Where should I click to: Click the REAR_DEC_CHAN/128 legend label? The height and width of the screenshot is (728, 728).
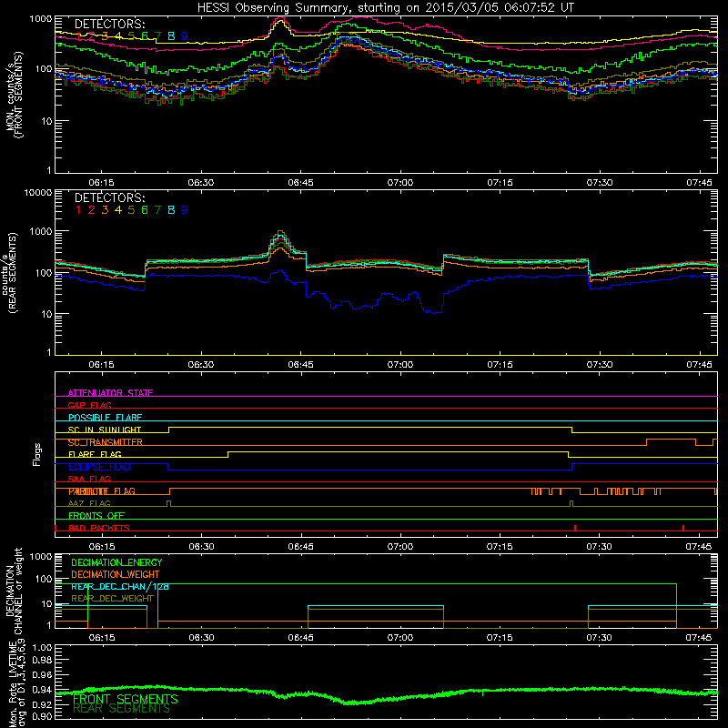(x=120, y=587)
